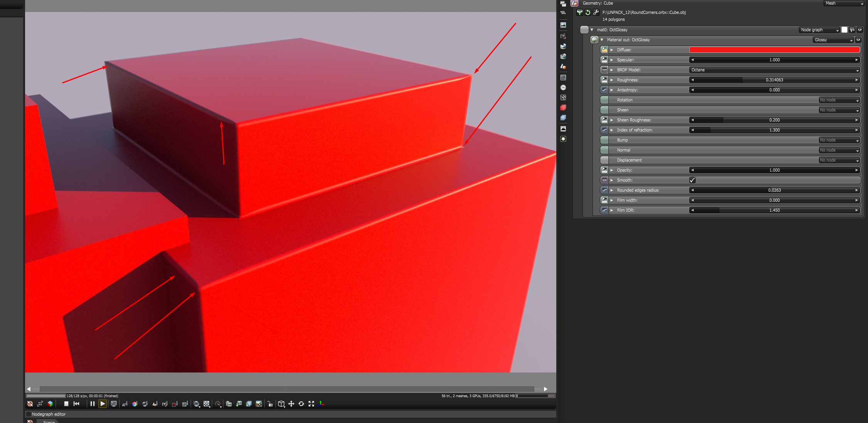This screenshot has width=868, height=423.
Task: Toggle the viewport resolution lock icon
Action: 270,404
